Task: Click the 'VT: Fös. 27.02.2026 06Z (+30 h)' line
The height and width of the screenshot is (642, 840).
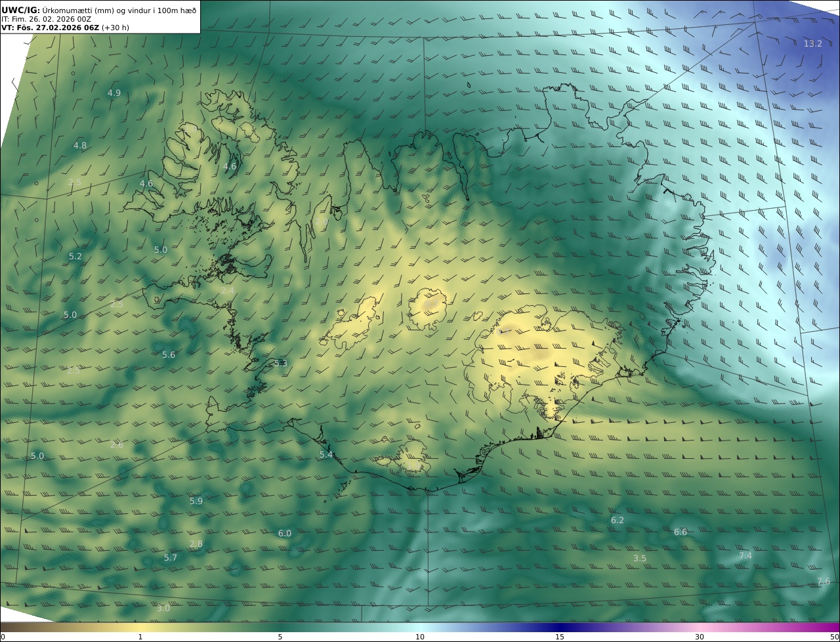Action: [65, 28]
